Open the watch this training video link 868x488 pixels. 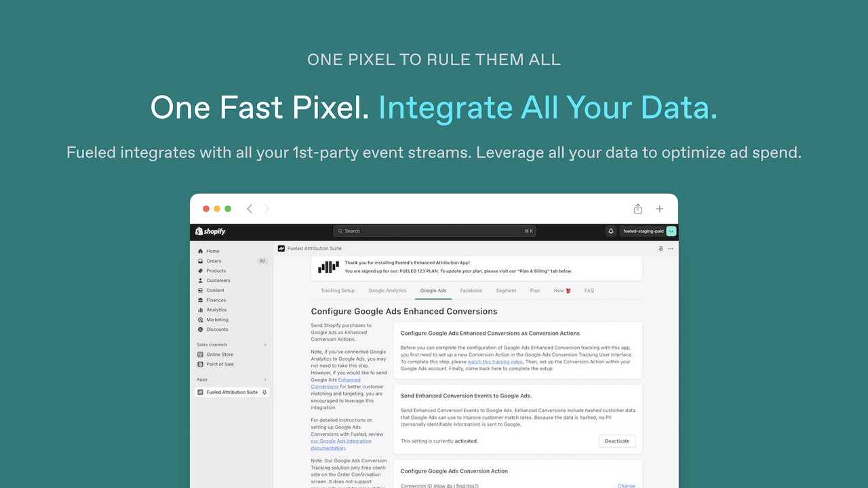click(495, 362)
